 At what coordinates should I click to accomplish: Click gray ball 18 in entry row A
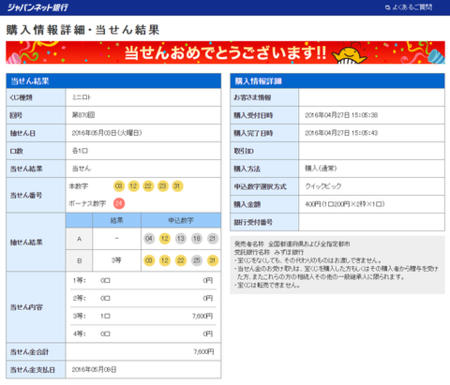click(197, 239)
